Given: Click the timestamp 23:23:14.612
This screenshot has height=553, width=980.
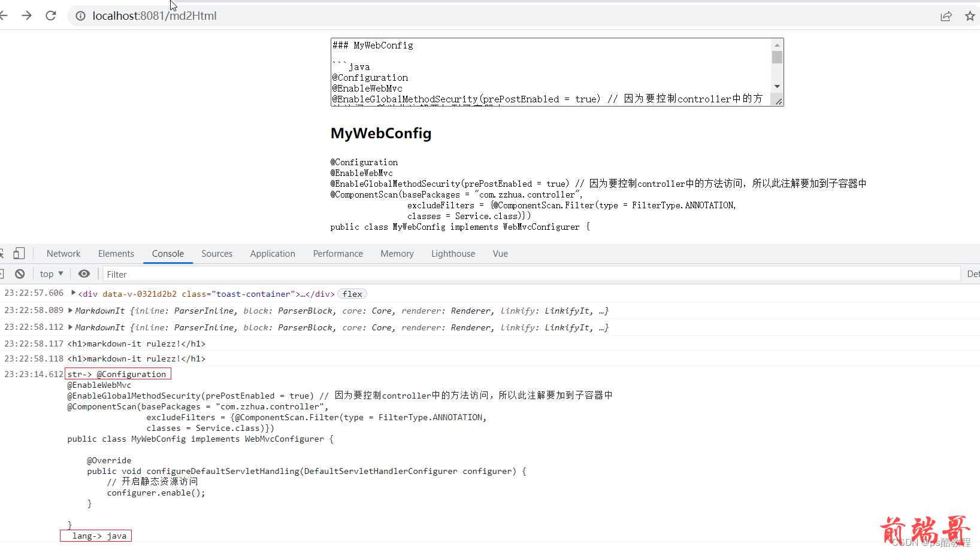Looking at the screenshot, I should point(34,374).
